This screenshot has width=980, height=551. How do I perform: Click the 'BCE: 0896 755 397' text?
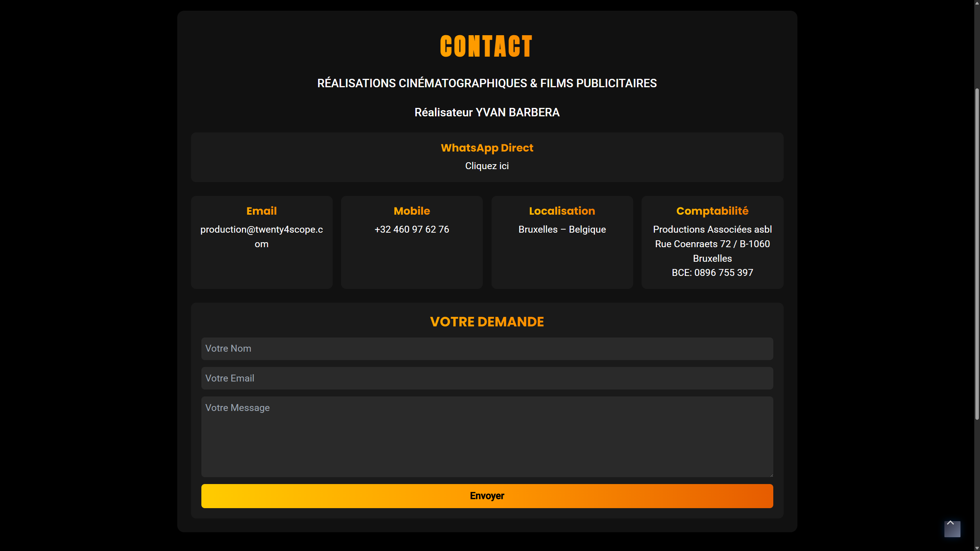[712, 272]
